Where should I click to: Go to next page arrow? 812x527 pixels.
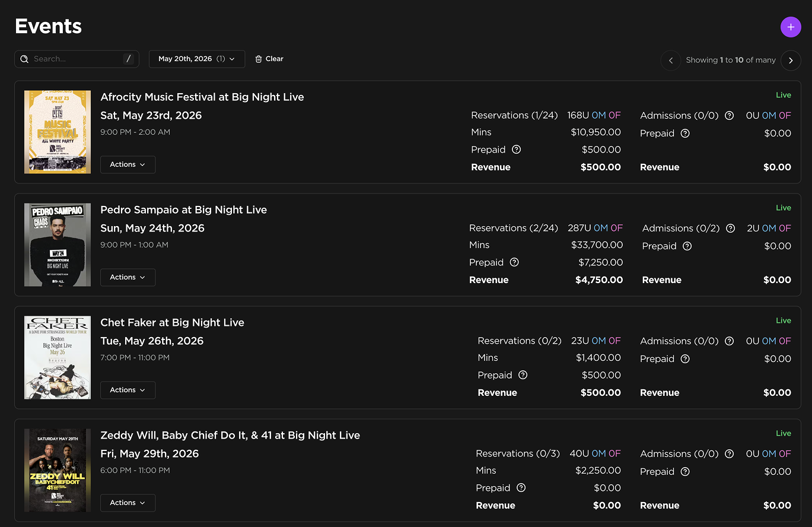click(791, 60)
